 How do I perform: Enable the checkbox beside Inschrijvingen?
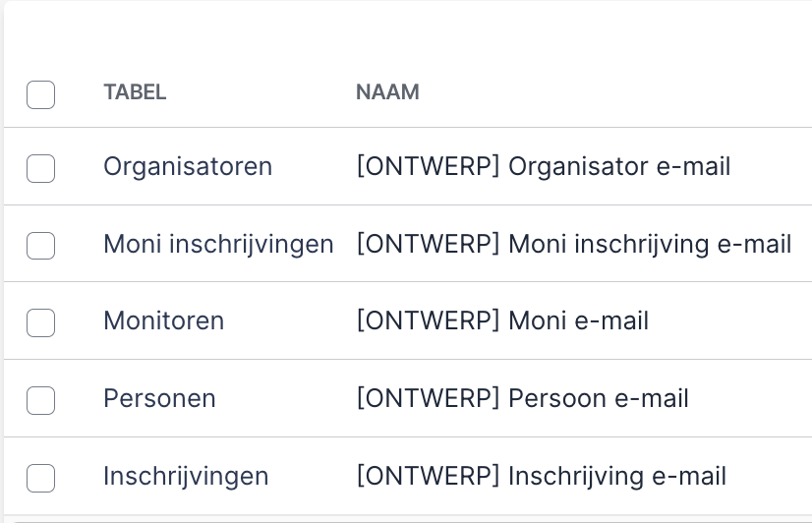40,477
